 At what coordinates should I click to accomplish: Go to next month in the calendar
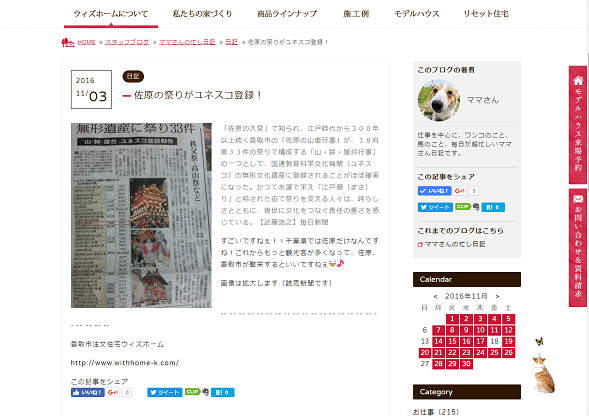pos(497,296)
